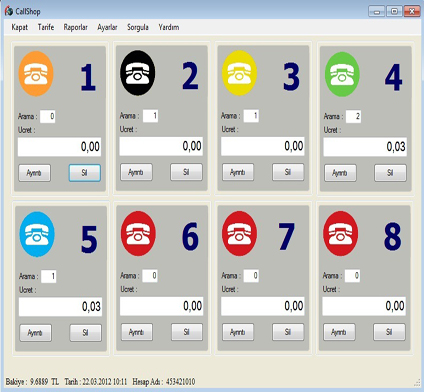Select the red phone icon for booth 8

click(x=341, y=233)
